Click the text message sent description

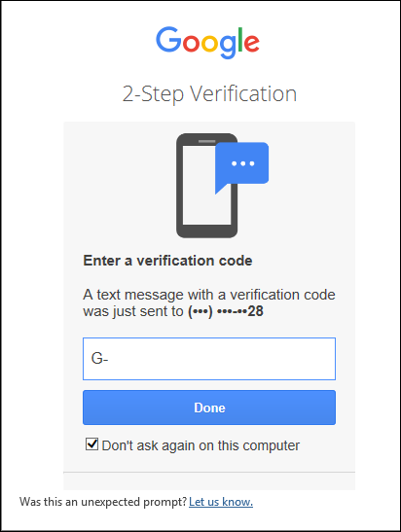click(209, 302)
